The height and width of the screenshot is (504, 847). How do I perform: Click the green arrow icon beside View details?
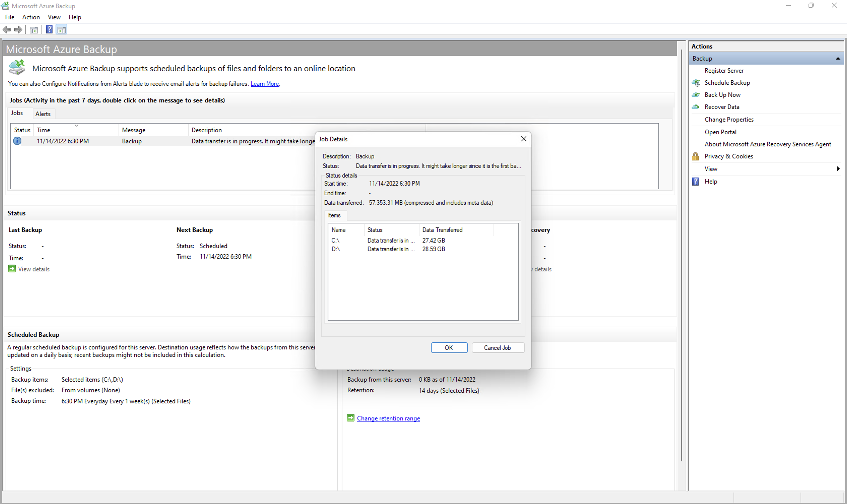[x=12, y=269]
